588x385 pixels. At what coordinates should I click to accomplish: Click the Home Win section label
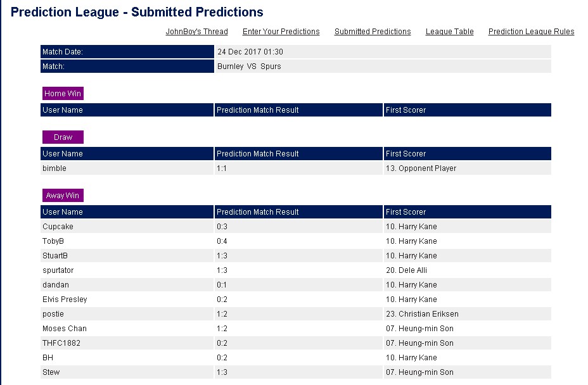click(x=63, y=93)
